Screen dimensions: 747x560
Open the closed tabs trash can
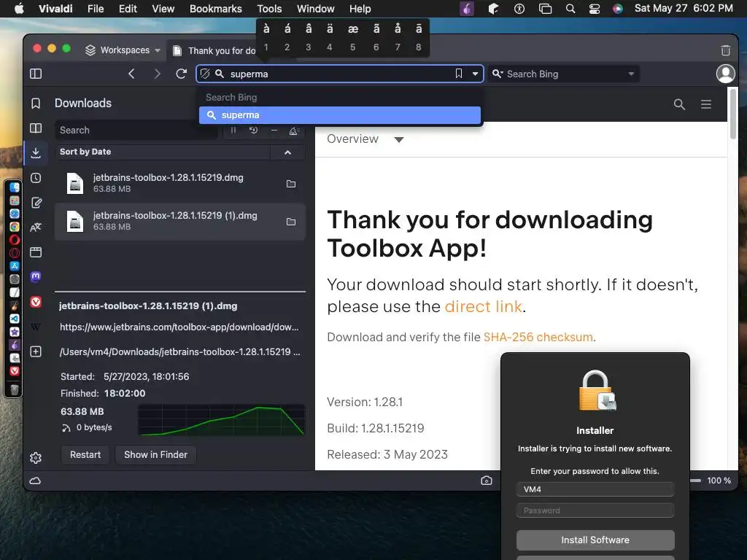click(x=726, y=50)
